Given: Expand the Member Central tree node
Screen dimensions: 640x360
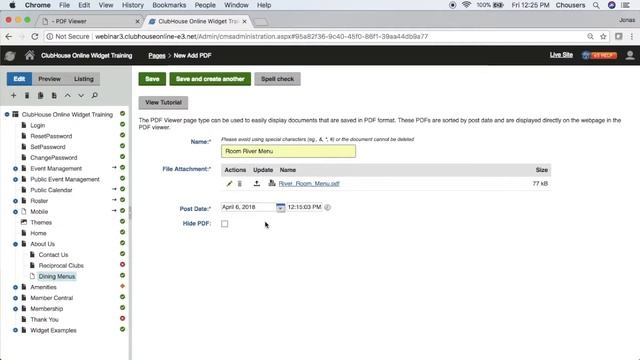Looking at the screenshot, I should click(x=15, y=298).
